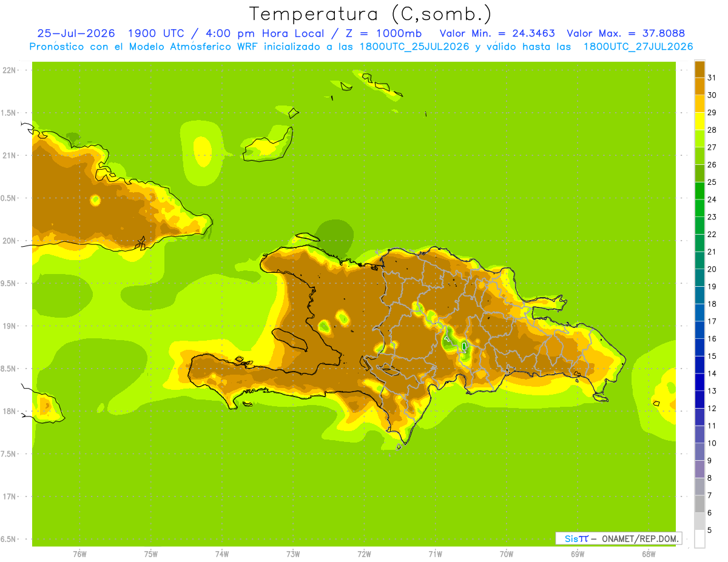Click legend value '13'

tap(712, 391)
